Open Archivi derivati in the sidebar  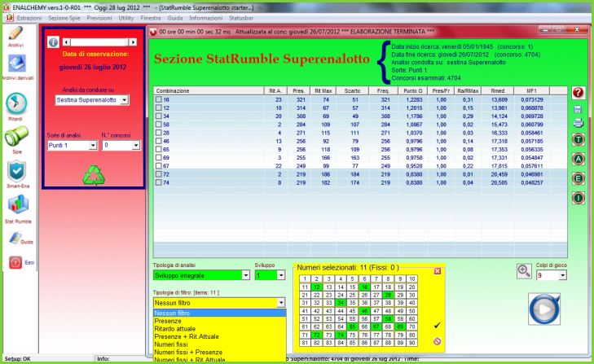click(16, 64)
